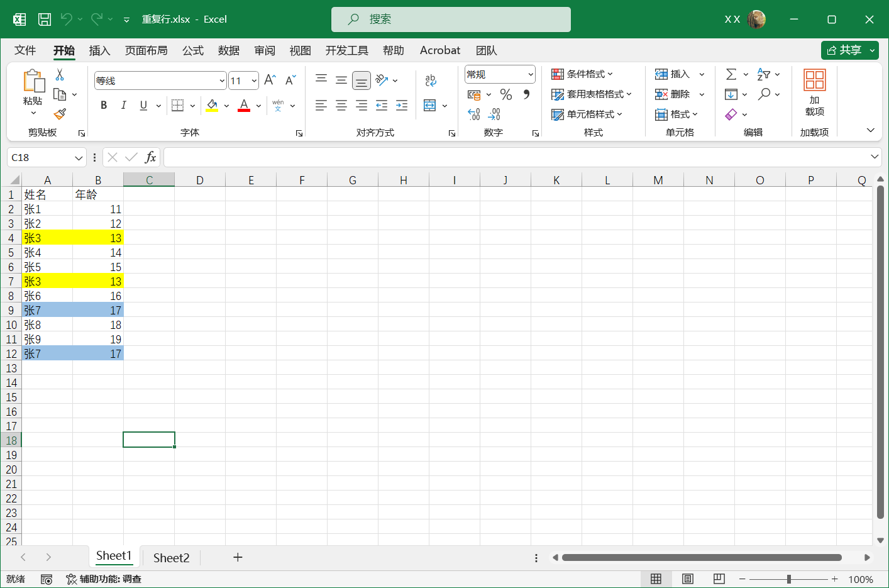Click the yellow fill color swatch button

pos(213,106)
